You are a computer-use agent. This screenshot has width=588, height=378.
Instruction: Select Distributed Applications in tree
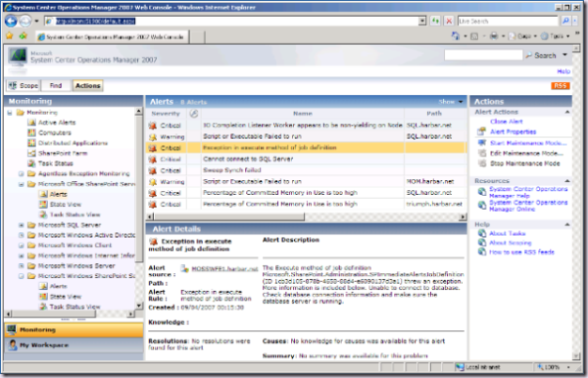73,143
